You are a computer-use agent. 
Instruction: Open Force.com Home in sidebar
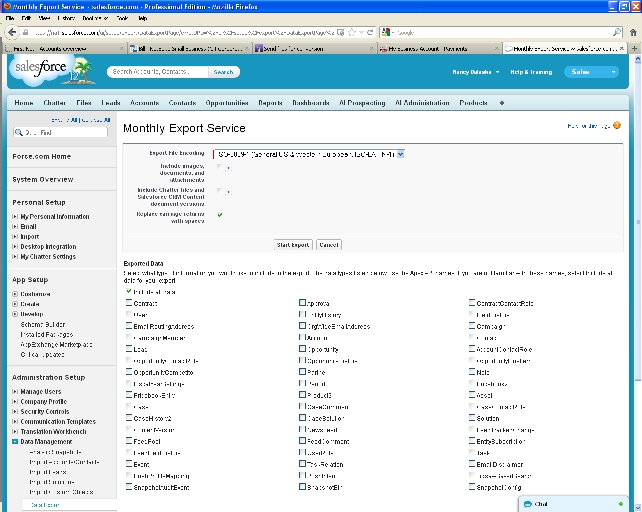point(41,156)
